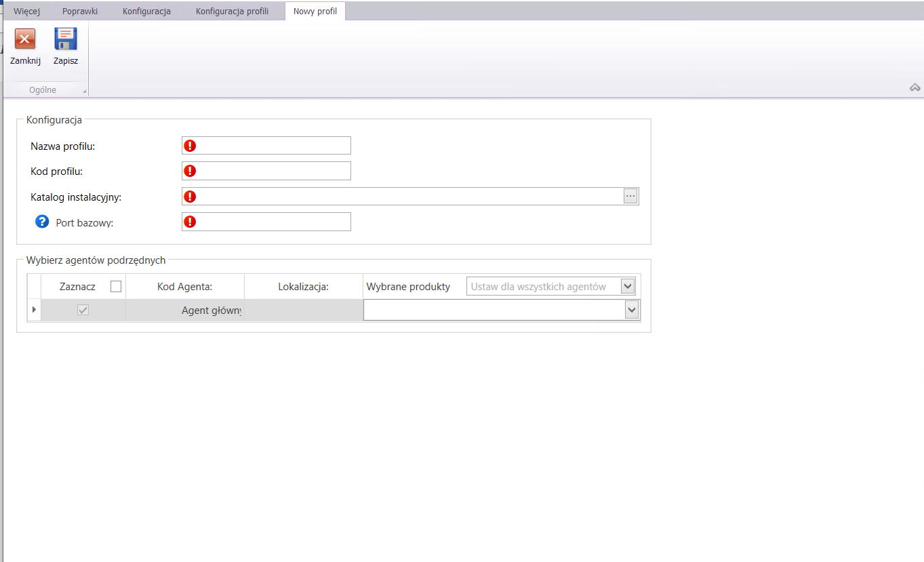Activate the Nowy profil tab
This screenshot has height=562, width=924.
point(315,12)
